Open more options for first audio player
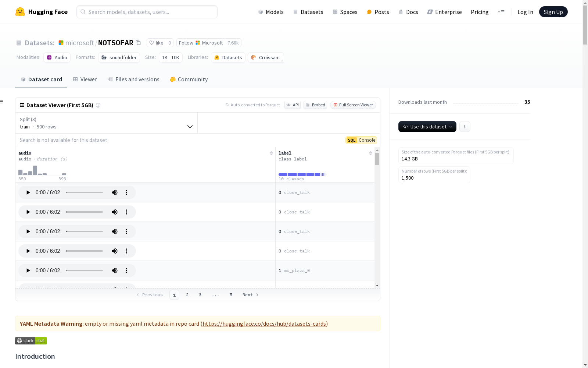 click(x=126, y=192)
